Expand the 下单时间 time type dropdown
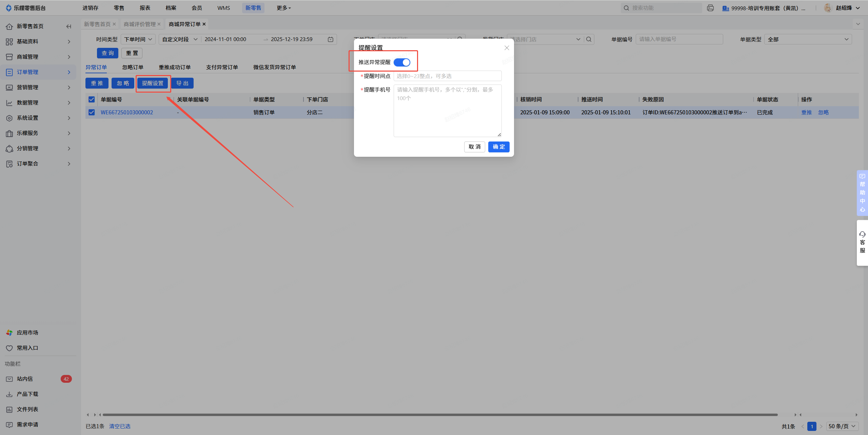This screenshot has width=868, height=435. (x=138, y=39)
